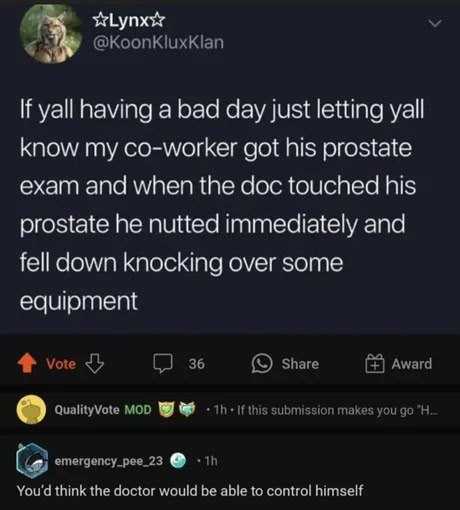Open the Lynx tweet profile picture

[x=51, y=32]
